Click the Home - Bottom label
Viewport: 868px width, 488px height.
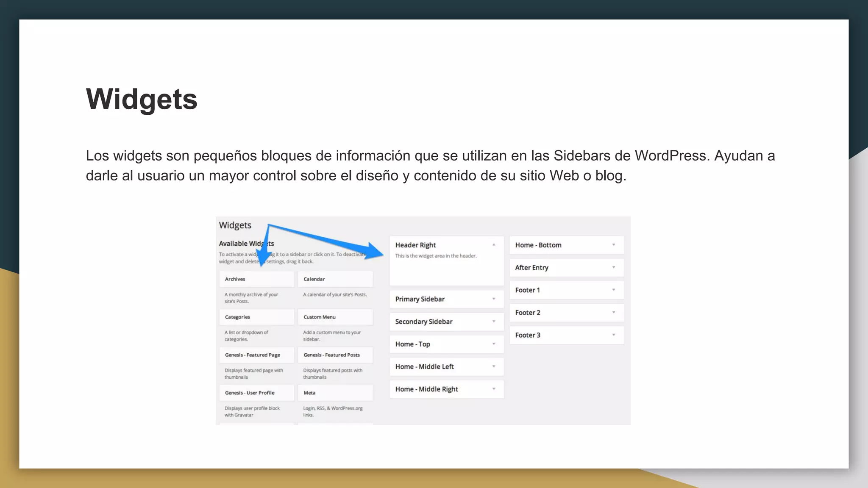point(538,245)
